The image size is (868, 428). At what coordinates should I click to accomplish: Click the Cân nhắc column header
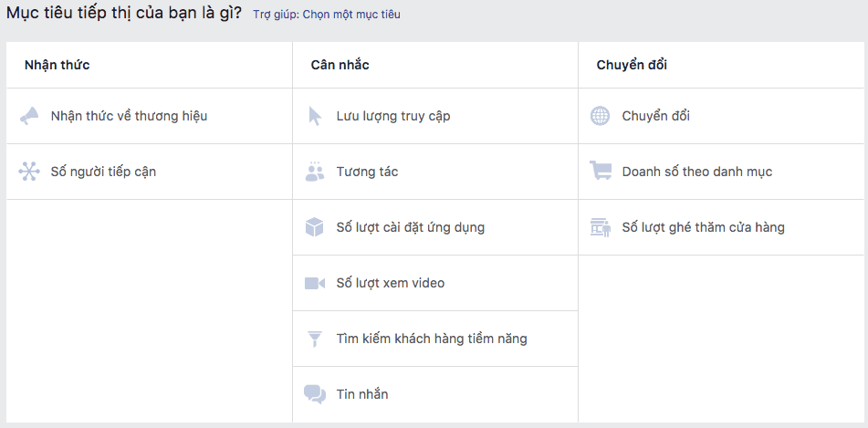[340, 65]
